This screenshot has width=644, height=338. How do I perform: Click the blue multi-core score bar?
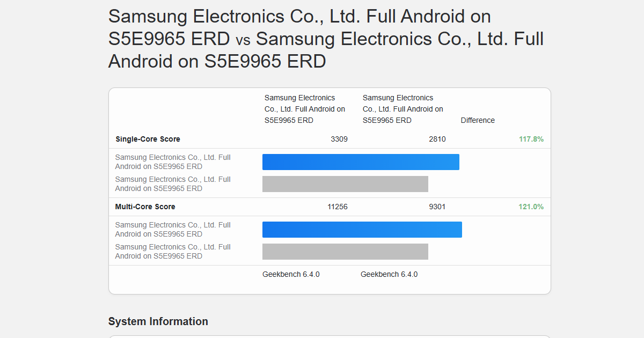tap(362, 230)
